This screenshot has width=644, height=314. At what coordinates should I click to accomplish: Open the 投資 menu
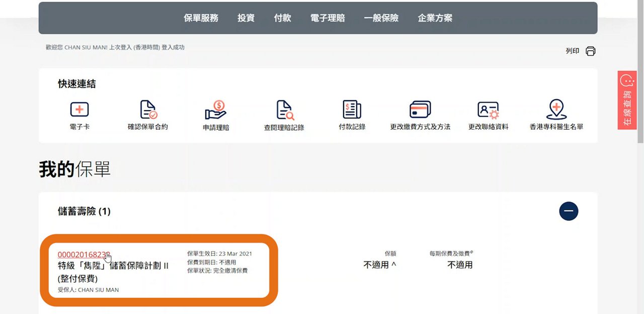[246, 18]
